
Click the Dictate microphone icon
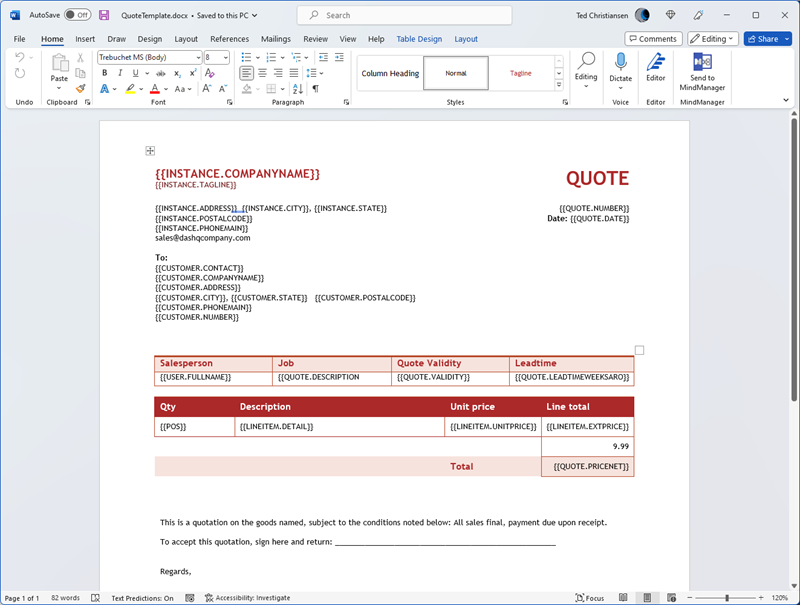(620, 64)
